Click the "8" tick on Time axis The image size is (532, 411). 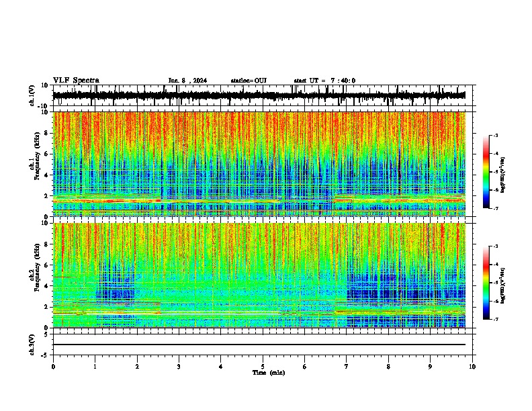pyautogui.click(x=388, y=367)
